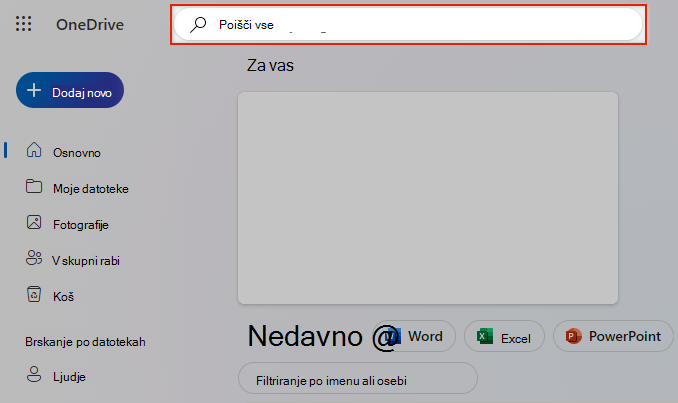Focus the Poišči vse search field
This screenshot has width=678, height=403.
click(x=408, y=25)
